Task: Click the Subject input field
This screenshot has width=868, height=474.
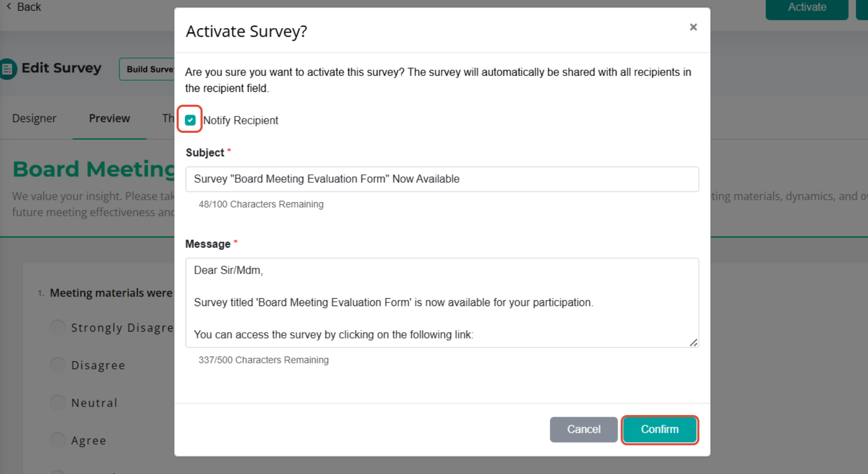Action: pyautogui.click(x=442, y=179)
